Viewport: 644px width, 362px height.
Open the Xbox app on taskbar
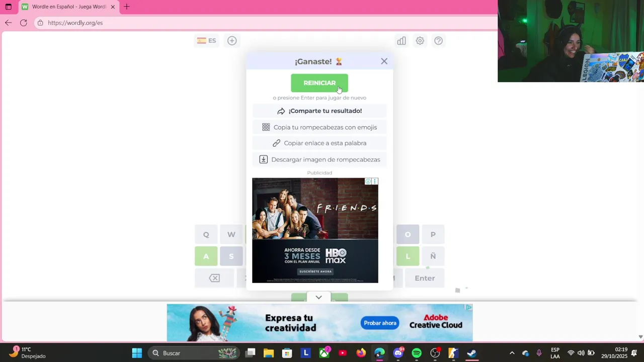coord(324,353)
